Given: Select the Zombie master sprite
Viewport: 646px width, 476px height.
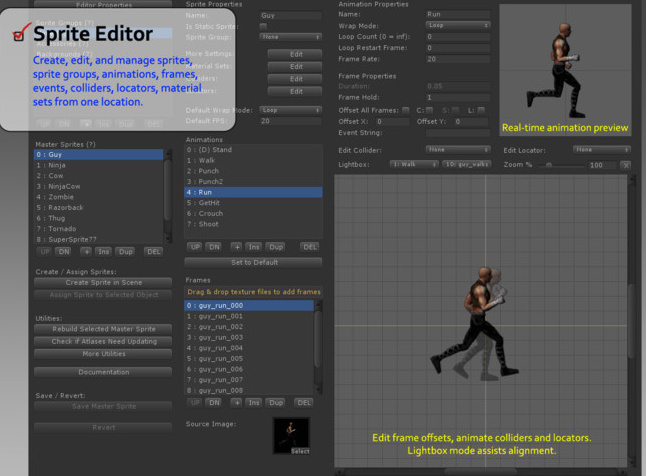Looking at the screenshot, I should [x=98, y=197].
